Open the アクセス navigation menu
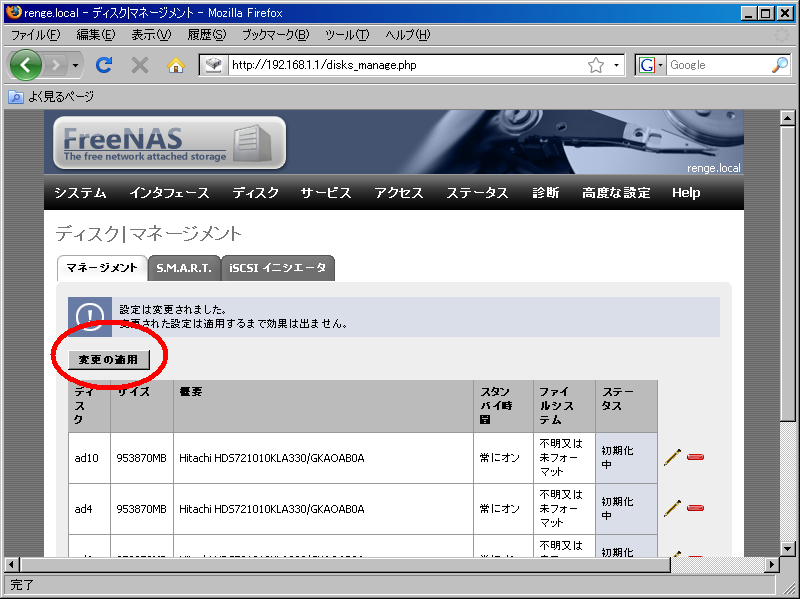Viewport: 800px width, 599px height. 399,193
